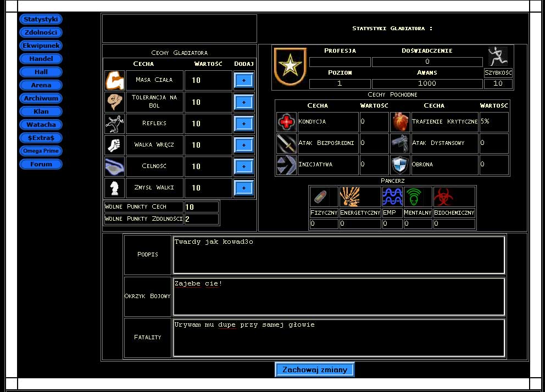Add a point to Masa Ciała
Screen dimensions: 545x392
(243, 80)
